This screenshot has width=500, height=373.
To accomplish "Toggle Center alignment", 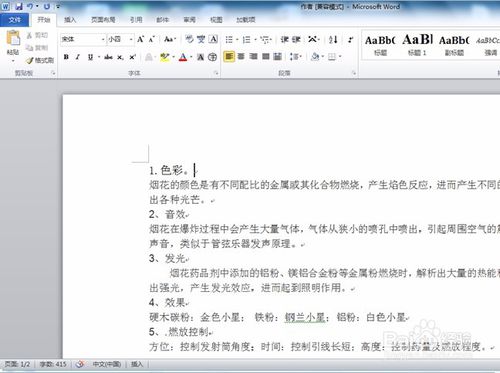I will [241, 57].
